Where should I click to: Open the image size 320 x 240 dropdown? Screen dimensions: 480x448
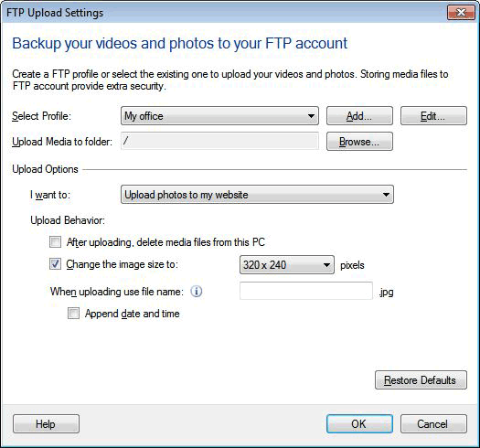(287, 264)
